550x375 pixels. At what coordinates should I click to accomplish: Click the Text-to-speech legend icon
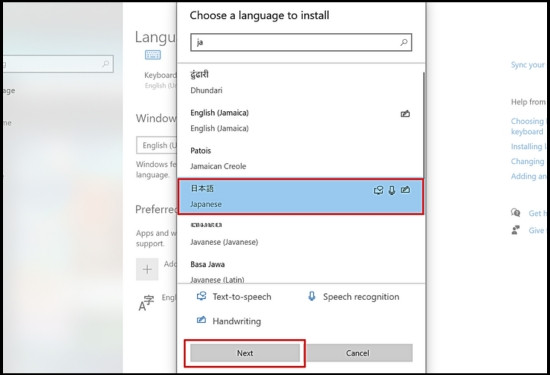(201, 296)
